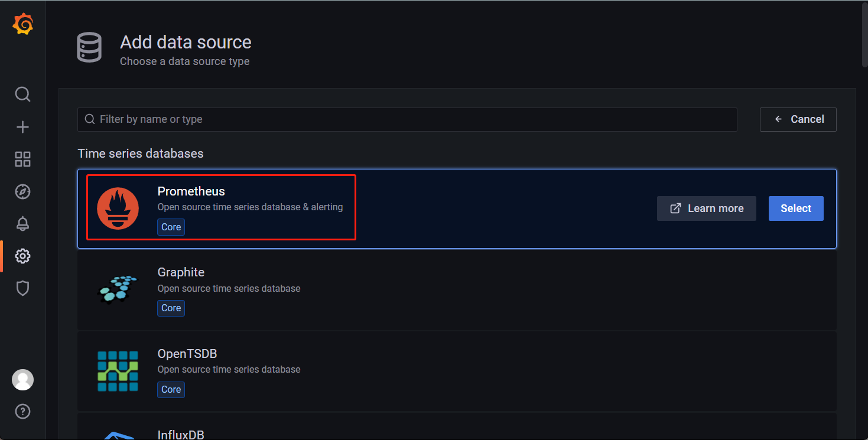Click the OpenTSDB title text
Image resolution: width=868 pixels, height=440 pixels.
(x=187, y=354)
